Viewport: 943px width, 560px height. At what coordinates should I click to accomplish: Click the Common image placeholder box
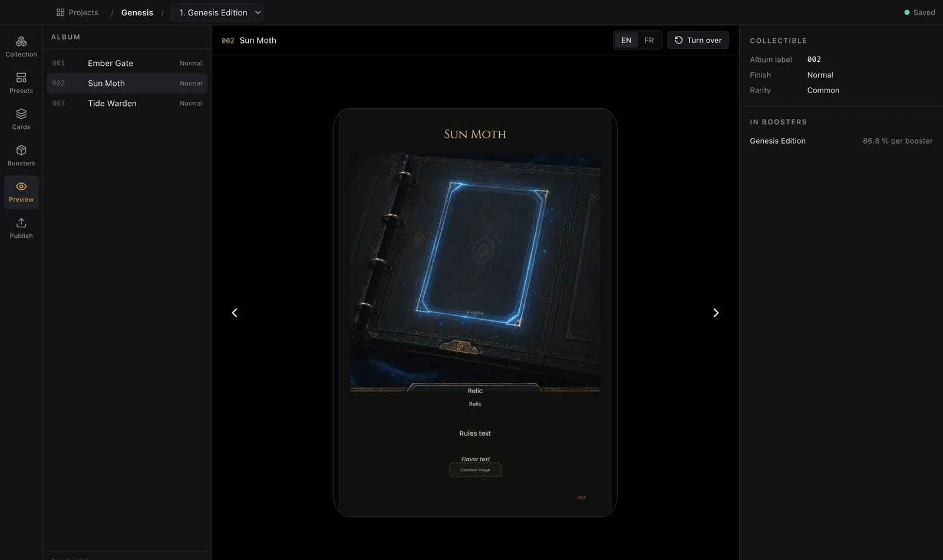[x=475, y=470]
